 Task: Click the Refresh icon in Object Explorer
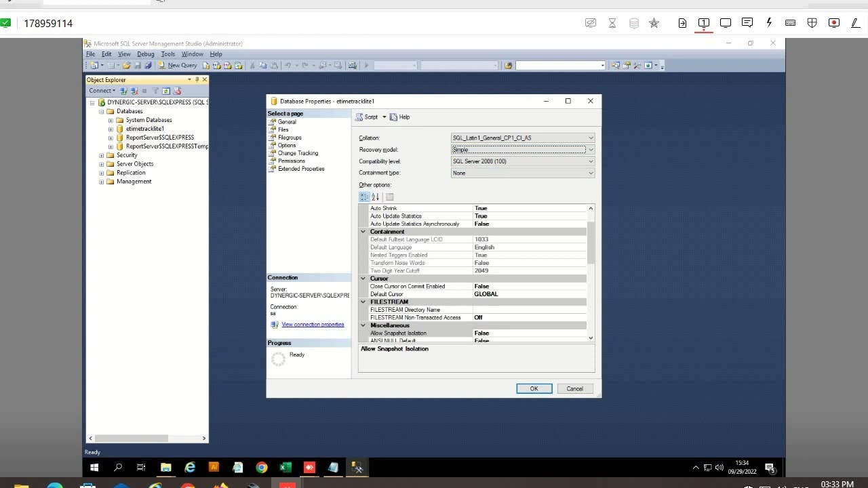165,91
